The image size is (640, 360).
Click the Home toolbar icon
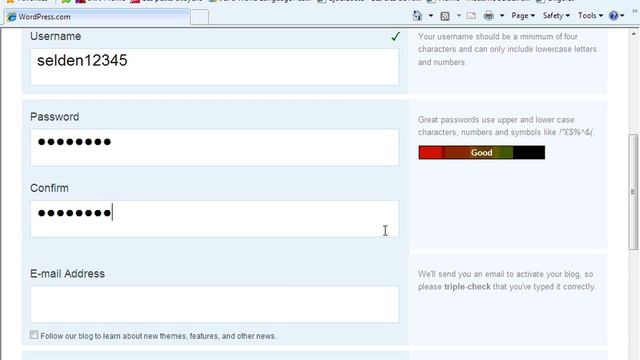417,16
